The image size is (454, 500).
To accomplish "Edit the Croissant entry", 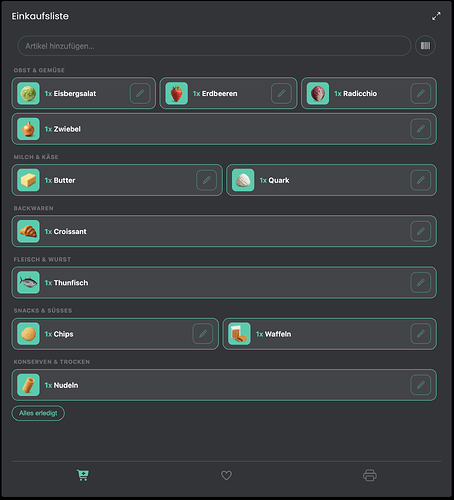I will pos(421,231).
